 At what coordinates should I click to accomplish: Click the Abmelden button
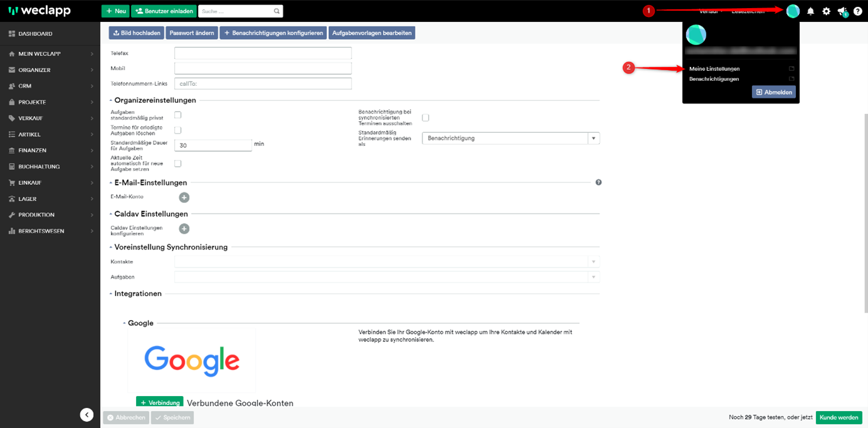pos(773,92)
